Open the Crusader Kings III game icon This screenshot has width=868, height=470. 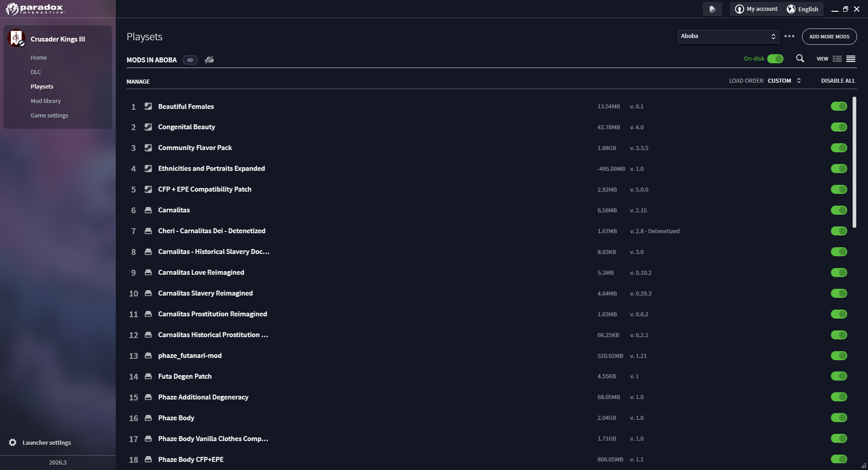[16, 38]
